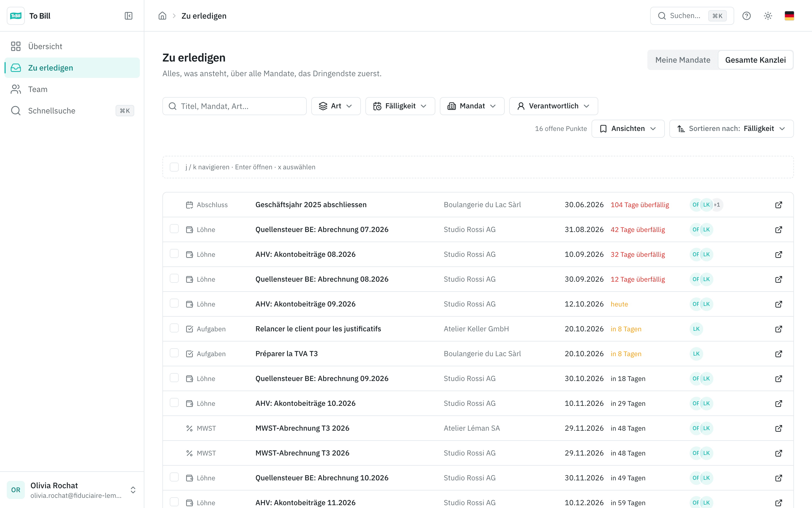
Task: Open external link for Quellensteuer BE: Abrechnung 10.2026
Action: (778, 478)
